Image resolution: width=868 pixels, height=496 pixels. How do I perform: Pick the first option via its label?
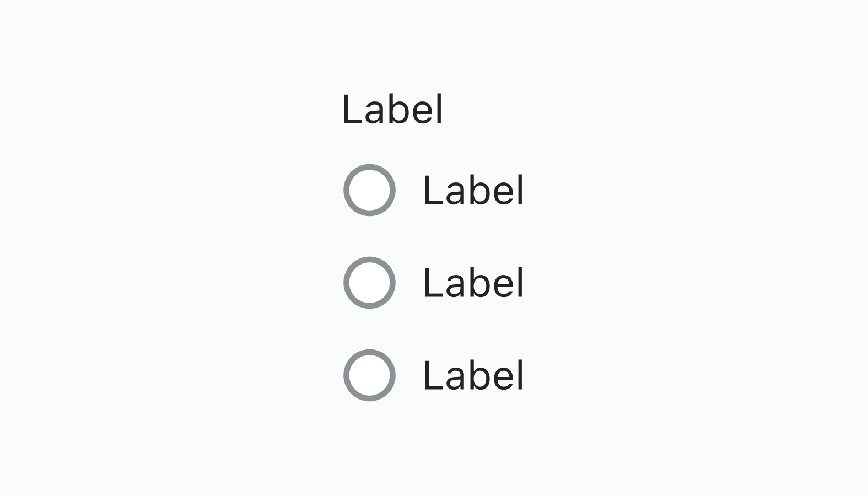coord(473,191)
